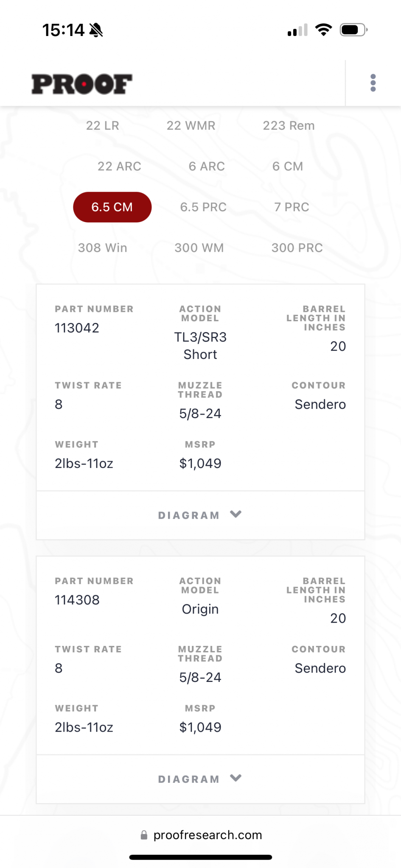Tap the Wi-Fi status icon
The height and width of the screenshot is (868, 401).
point(323,30)
